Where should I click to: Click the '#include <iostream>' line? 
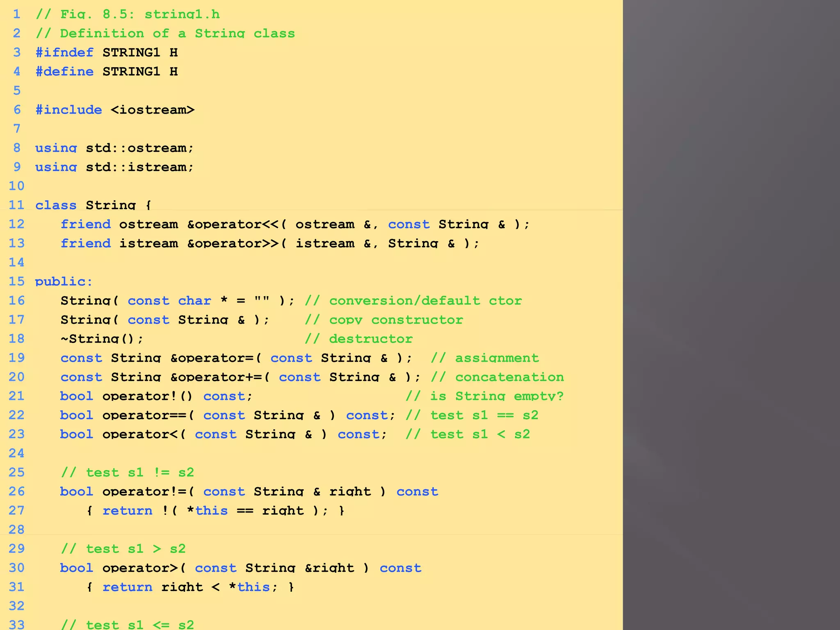(x=115, y=110)
